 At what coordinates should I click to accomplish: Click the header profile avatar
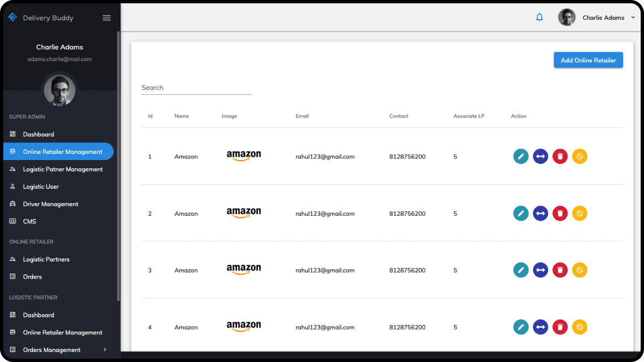click(x=566, y=17)
